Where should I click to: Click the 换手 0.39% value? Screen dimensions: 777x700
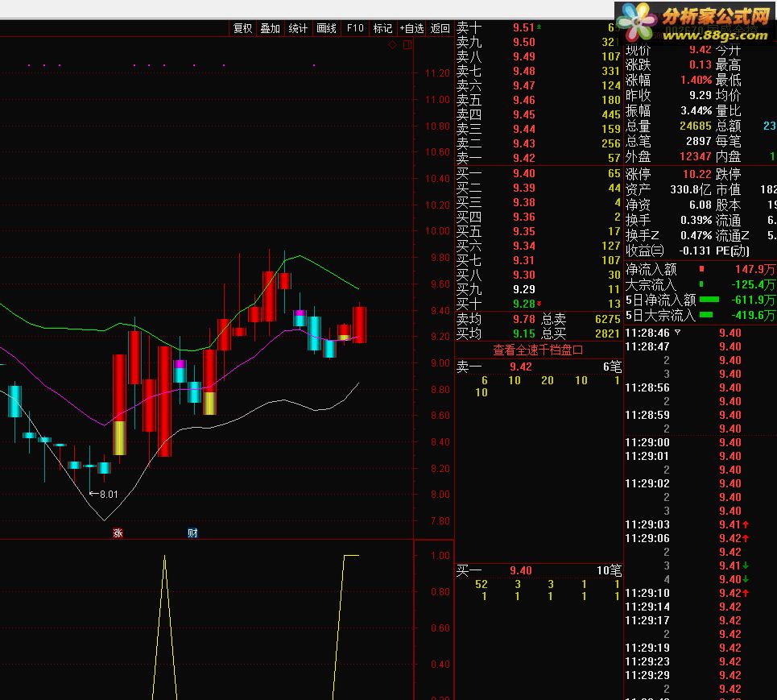pos(696,220)
